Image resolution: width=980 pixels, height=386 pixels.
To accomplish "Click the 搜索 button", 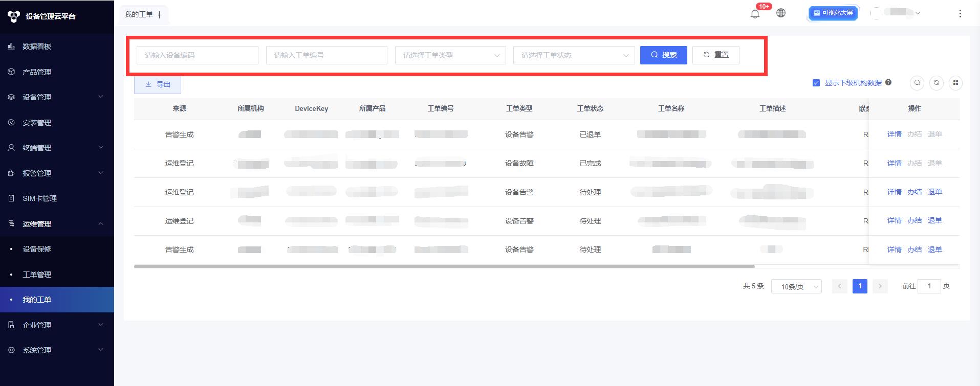I will [664, 55].
